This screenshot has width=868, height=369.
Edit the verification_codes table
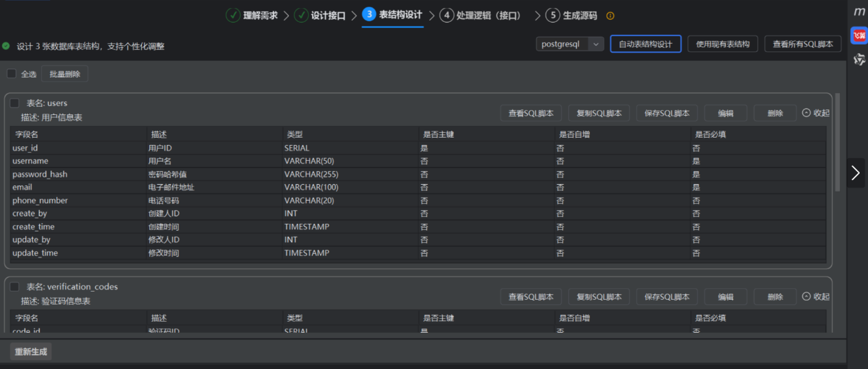[726, 296]
